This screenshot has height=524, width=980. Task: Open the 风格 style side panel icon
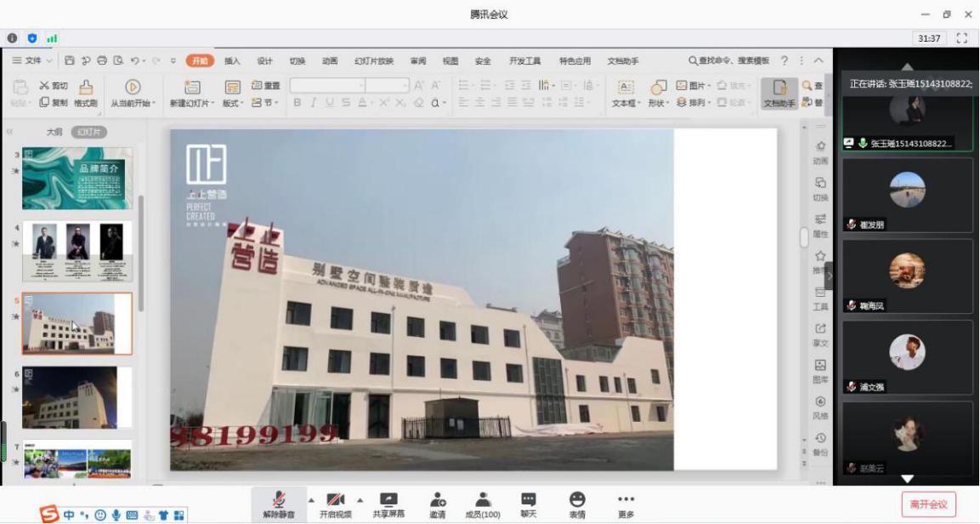tap(820, 407)
